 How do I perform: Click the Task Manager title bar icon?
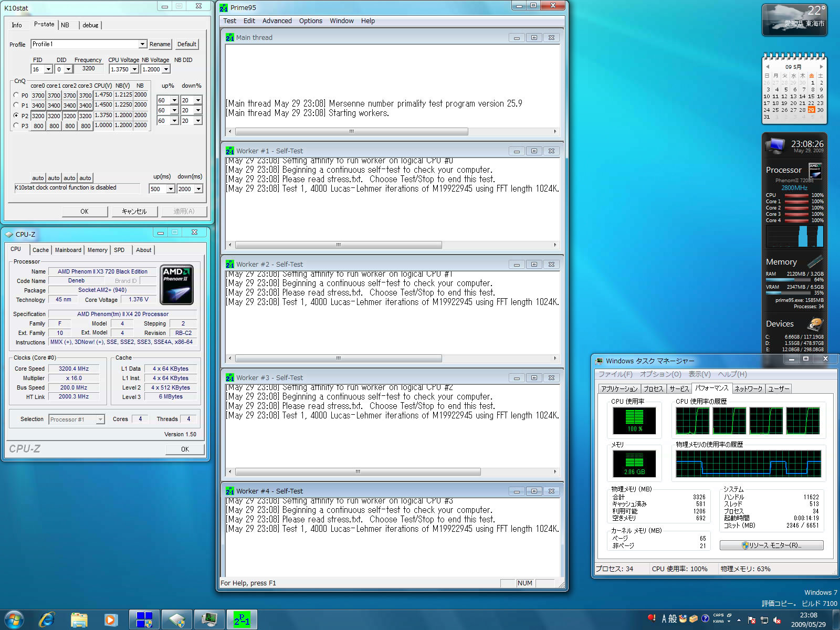(599, 361)
